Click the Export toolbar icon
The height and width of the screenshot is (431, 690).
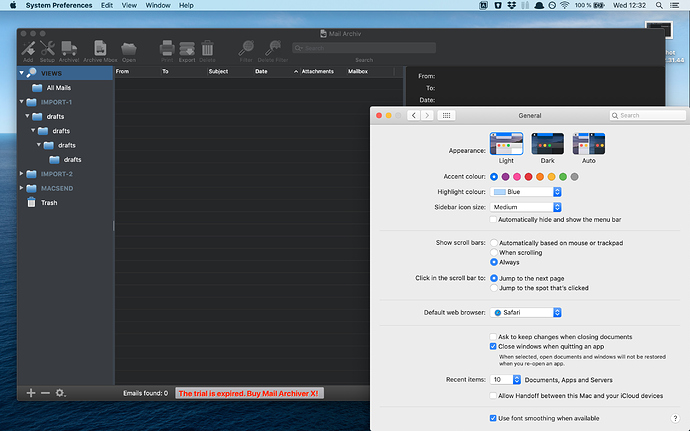coord(187,48)
